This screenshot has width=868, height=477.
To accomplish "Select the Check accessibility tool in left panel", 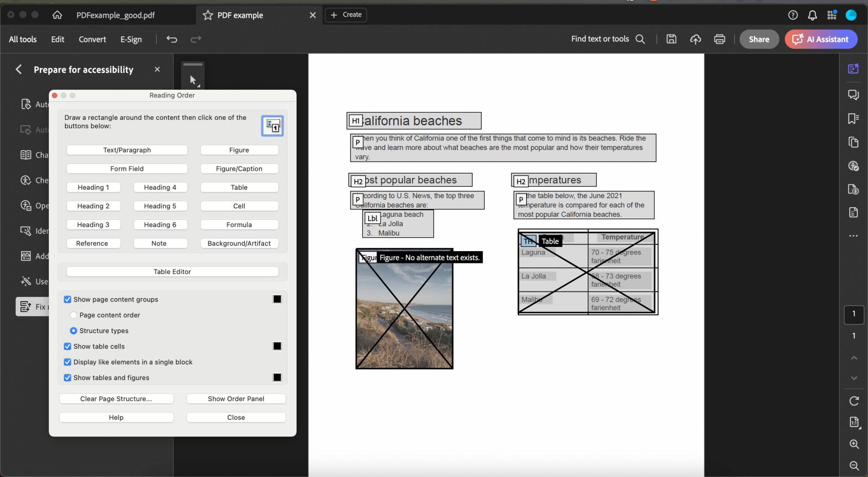I will (26, 180).
